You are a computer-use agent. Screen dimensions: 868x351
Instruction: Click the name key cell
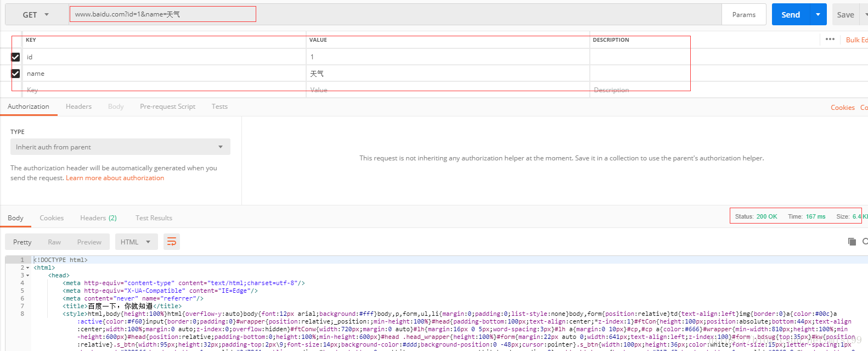click(165, 74)
